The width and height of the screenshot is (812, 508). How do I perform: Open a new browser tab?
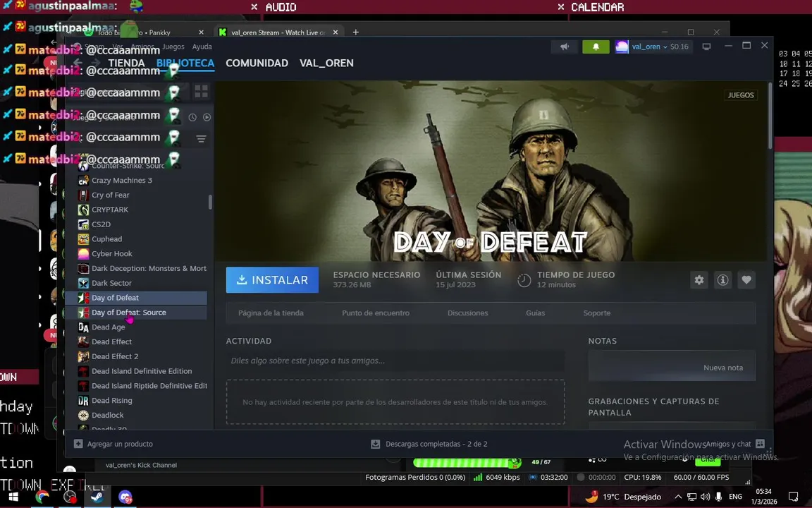355,32
